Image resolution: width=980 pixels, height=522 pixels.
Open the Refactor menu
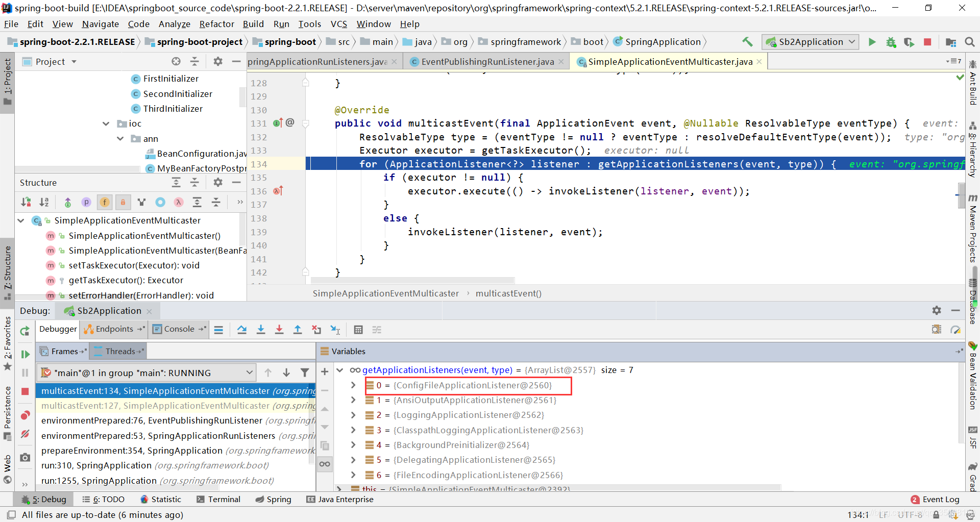(x=217, y=24)
